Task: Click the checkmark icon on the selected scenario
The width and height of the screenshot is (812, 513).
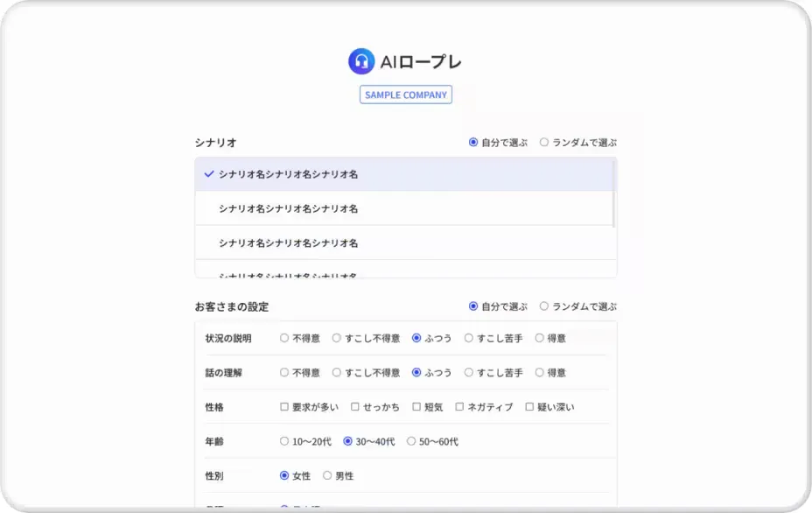Action: [209, 174]
